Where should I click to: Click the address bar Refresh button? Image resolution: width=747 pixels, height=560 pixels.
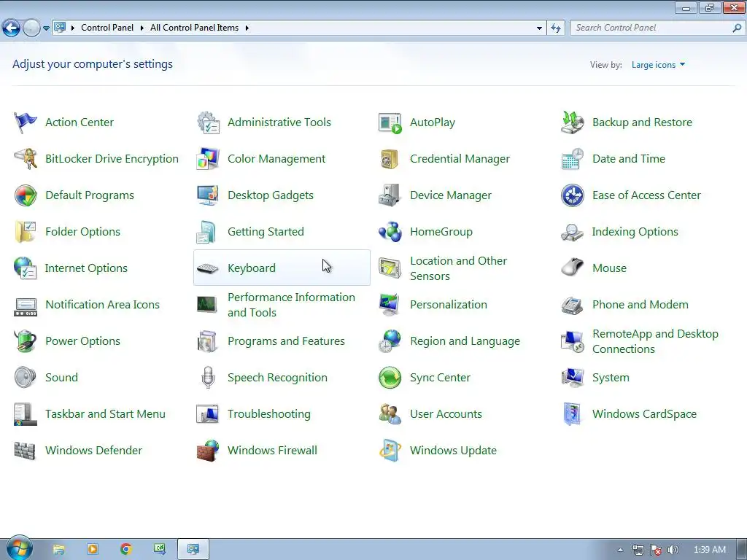(555, 28)
